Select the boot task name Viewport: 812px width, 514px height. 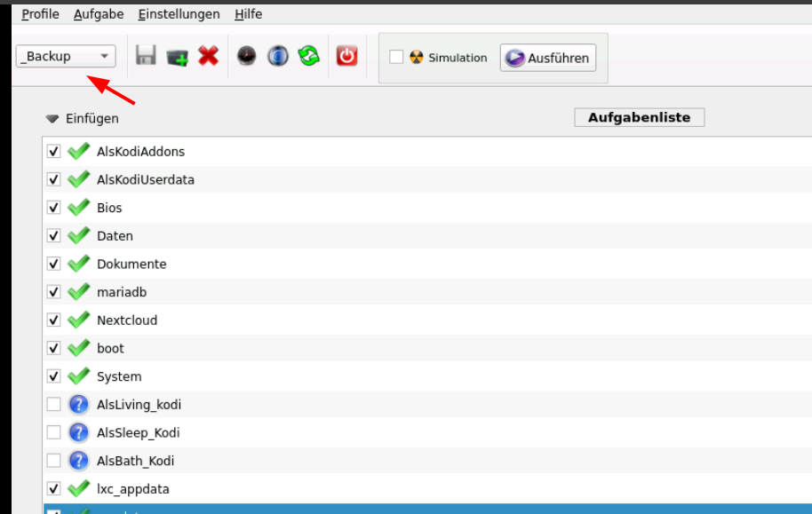(110, 348)
